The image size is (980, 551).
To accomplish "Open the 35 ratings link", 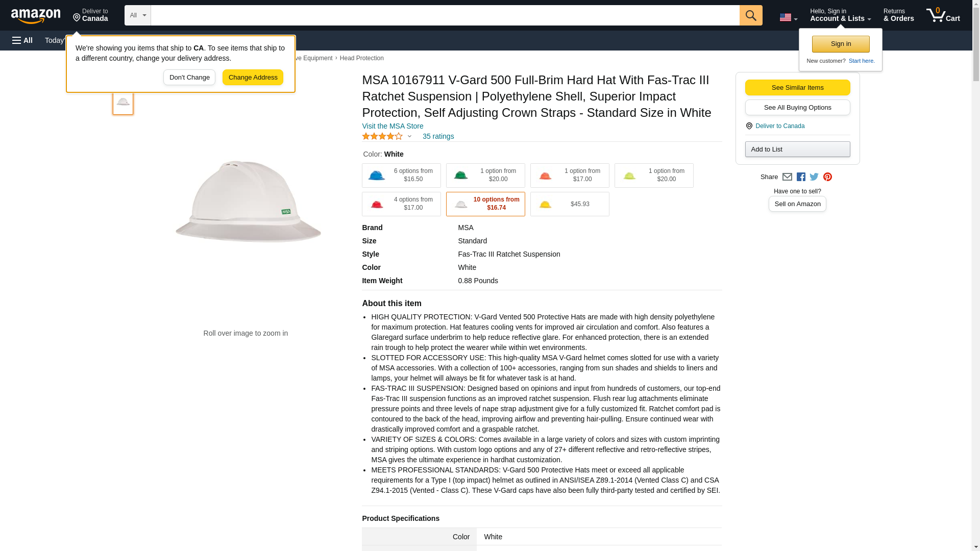I will (438, 136).
